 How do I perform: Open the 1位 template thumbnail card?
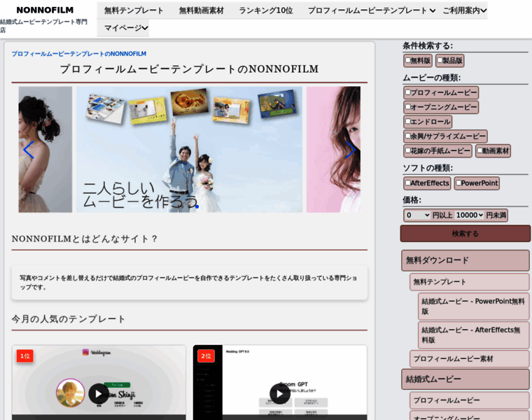[x=99, y=382]
